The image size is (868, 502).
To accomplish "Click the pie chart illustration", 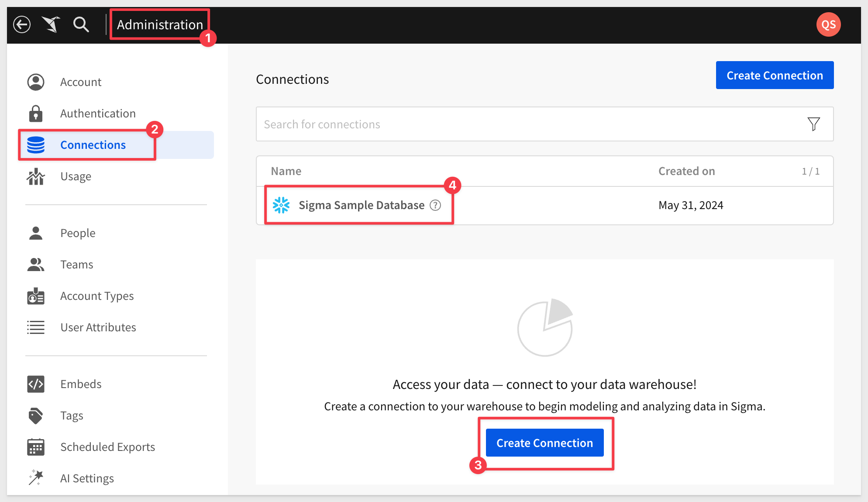I will [545, 327].
